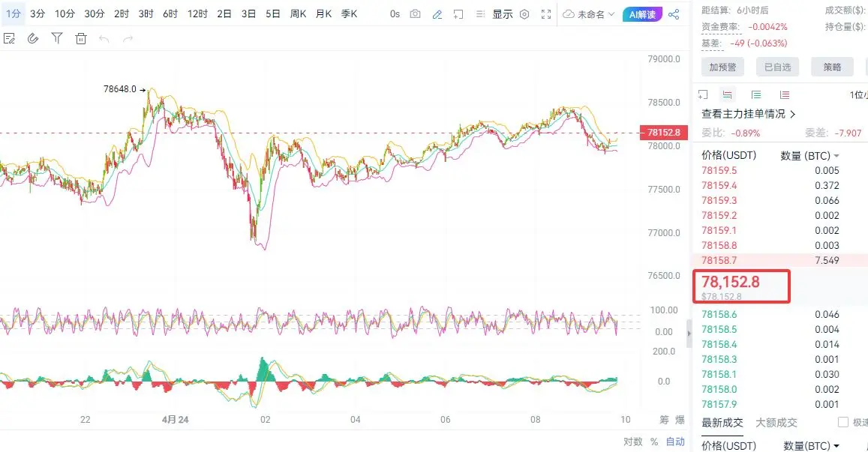Open the 1位小 decimal precision selector
This screenshot has width=868, height=452.
click(x=858, y=94)
